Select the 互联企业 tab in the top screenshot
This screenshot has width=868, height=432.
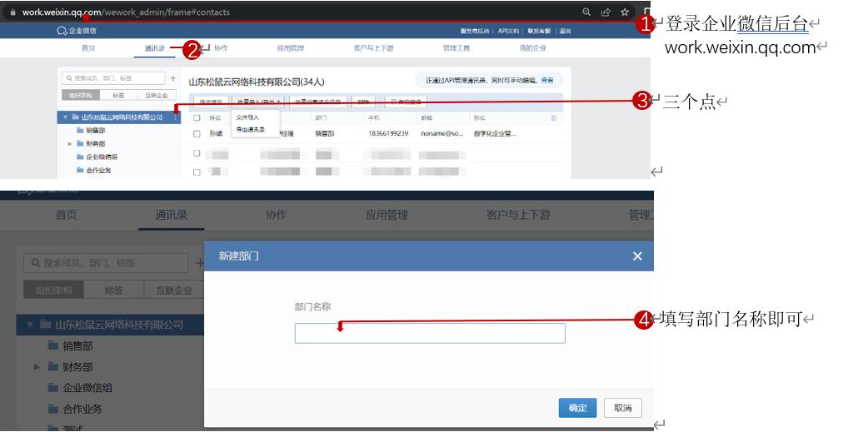pos(157,96)
